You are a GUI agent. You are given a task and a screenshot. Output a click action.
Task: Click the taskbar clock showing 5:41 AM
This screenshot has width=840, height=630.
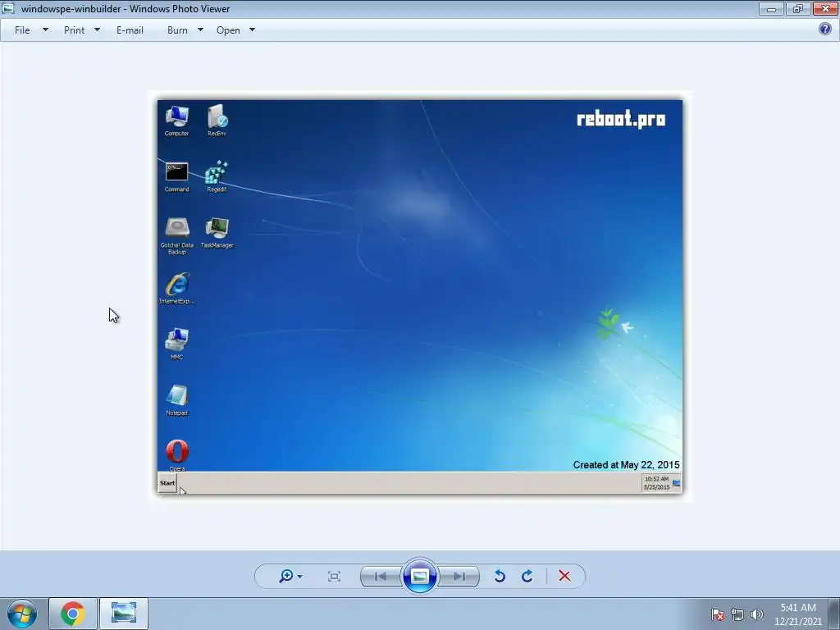(x=798, y=614)
